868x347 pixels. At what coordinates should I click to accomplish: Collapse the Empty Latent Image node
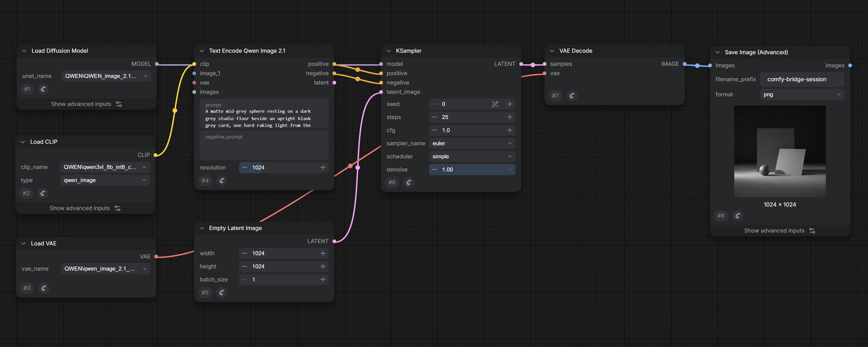pos(202,228)
